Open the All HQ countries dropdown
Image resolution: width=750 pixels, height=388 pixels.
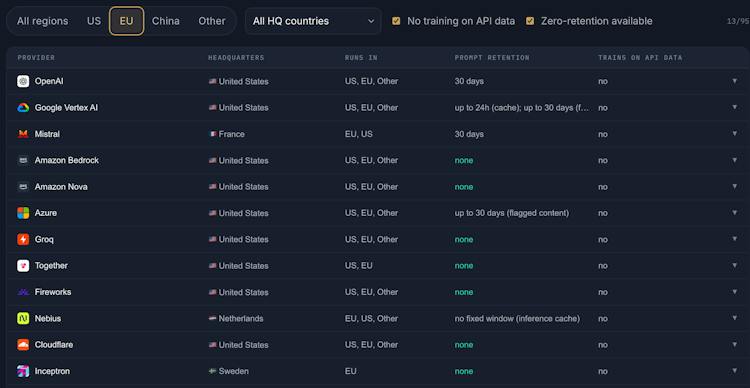(x=313, y=21)
